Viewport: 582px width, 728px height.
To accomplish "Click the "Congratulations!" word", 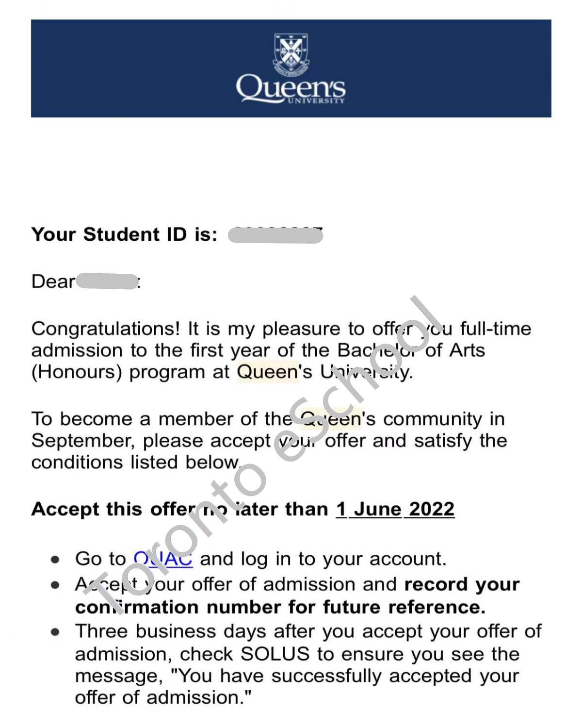I will (x=106, y=329).
